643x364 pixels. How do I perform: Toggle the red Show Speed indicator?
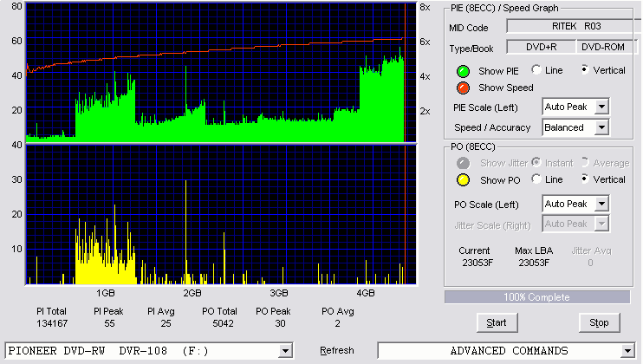[463, 88]
